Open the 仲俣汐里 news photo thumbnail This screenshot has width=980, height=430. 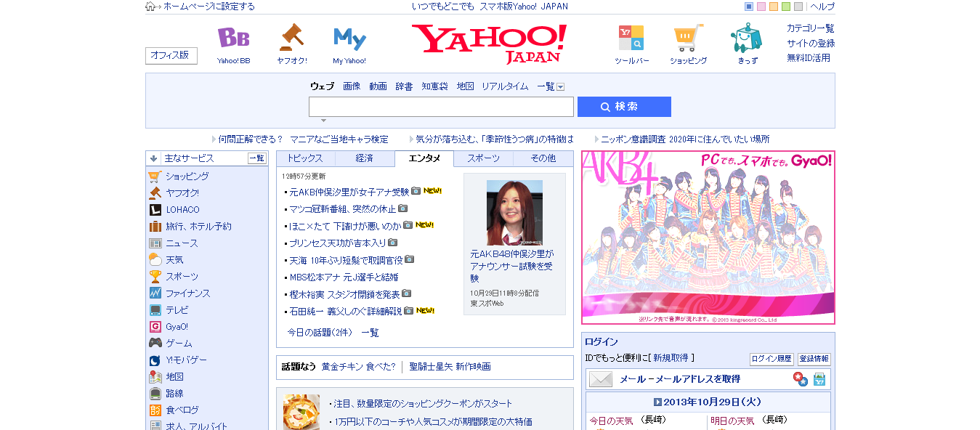[514, 212]
